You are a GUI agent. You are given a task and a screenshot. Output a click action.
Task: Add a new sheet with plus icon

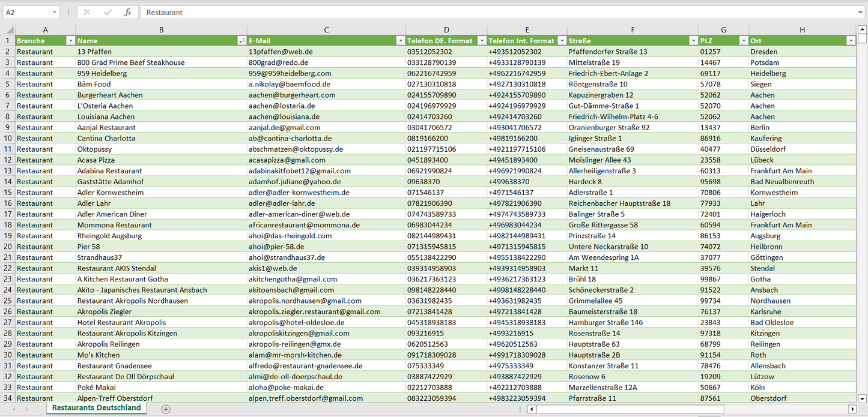pos(166,409)
